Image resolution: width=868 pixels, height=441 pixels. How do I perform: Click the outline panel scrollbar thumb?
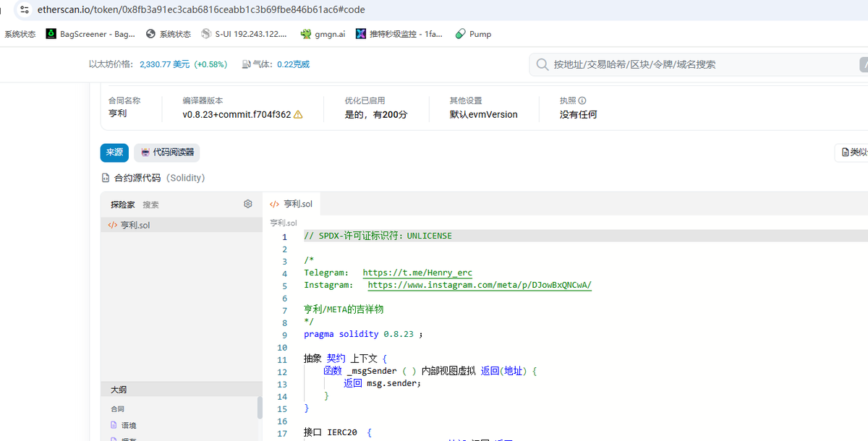[x=260, y=408]
